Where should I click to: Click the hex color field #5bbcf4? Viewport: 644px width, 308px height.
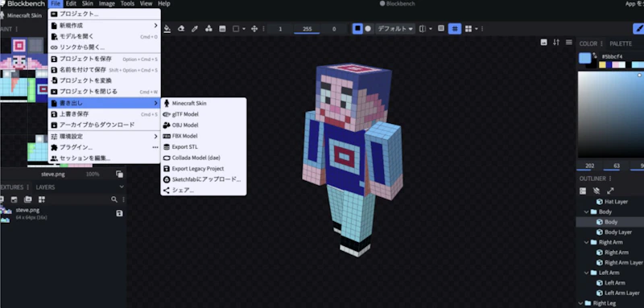612,56
